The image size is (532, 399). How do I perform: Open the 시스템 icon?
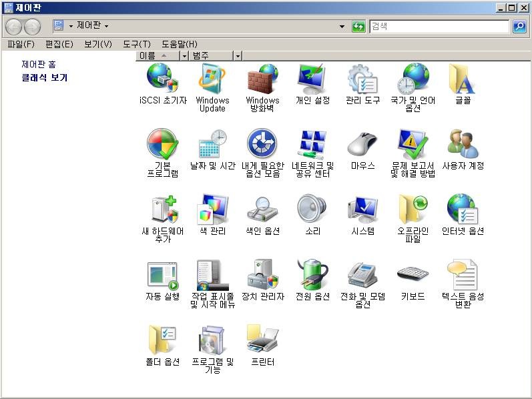point(362,209)
